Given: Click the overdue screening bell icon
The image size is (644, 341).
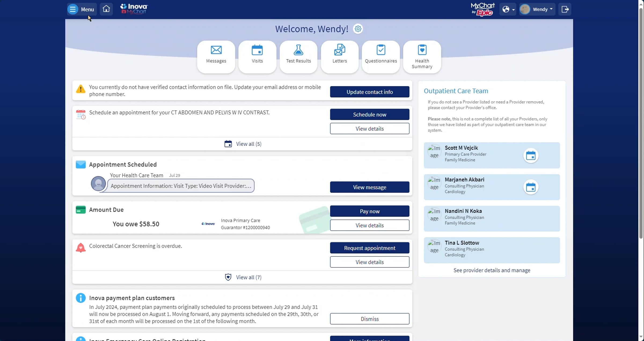Looking at the screenshot, I should pos(80,248).
